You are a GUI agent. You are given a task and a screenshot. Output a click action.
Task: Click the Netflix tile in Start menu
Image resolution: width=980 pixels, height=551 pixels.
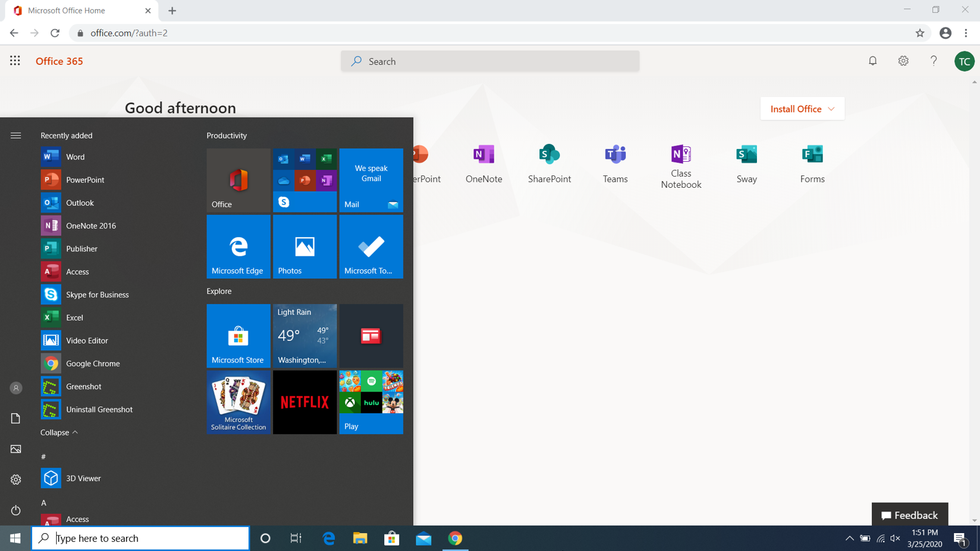pos(305,402)
